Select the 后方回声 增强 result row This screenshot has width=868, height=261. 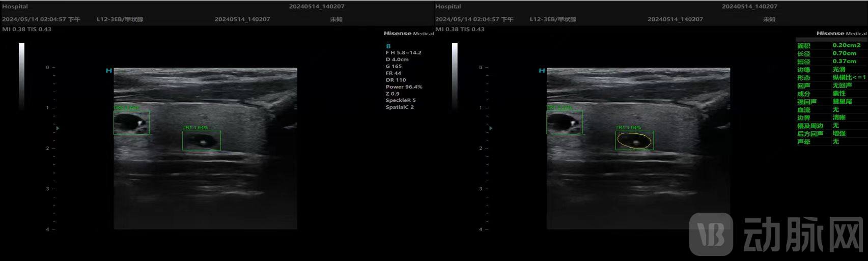(x=830, y=134)
